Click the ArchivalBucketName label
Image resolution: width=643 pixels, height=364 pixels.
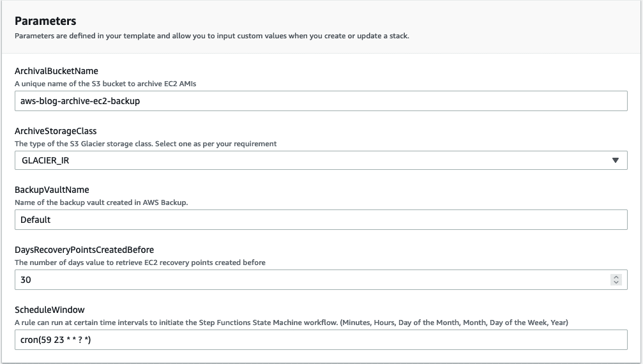(57, 71)
